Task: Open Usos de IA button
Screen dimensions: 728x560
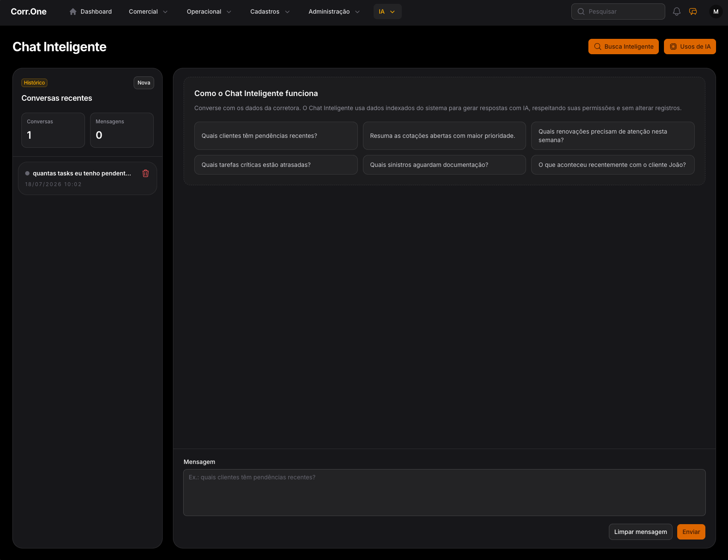Action: pyautogui.click(x=690, y=47)
